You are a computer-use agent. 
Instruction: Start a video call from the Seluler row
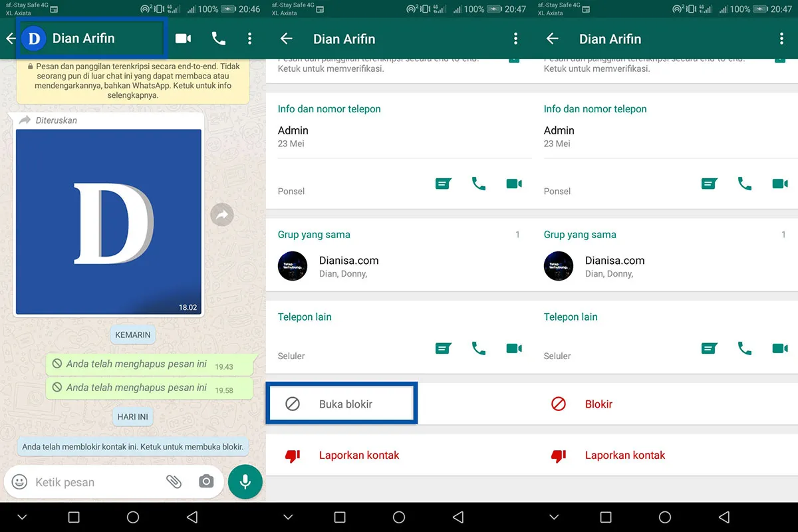514,348
